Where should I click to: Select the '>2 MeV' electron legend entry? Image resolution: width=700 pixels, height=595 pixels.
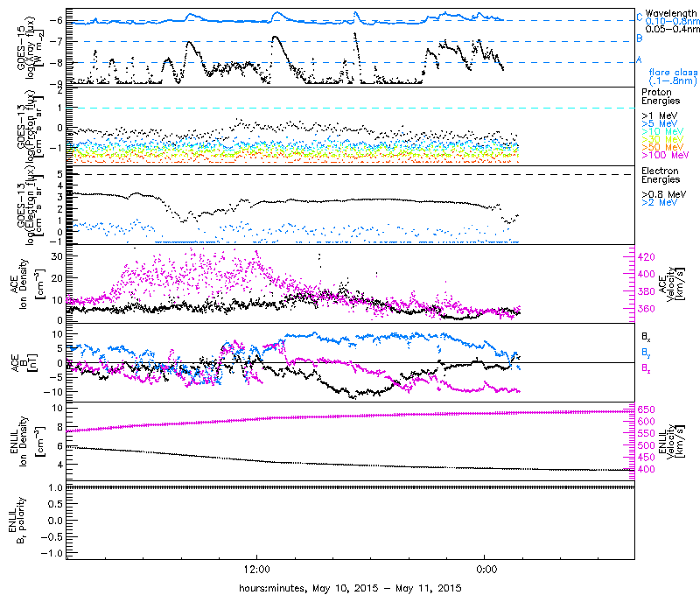[660, 202]
